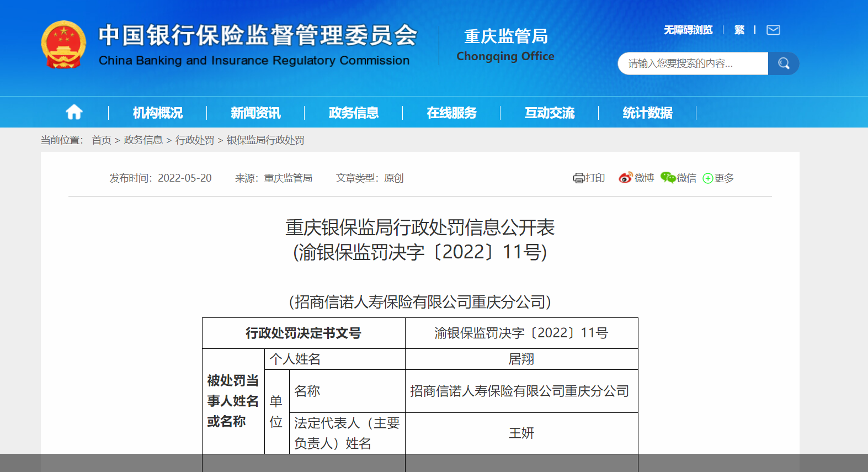Click the national emblem logo
Image resolution: width=868 pixels, height=472 pixels.
pyautogui.click(x=63, y=45)
